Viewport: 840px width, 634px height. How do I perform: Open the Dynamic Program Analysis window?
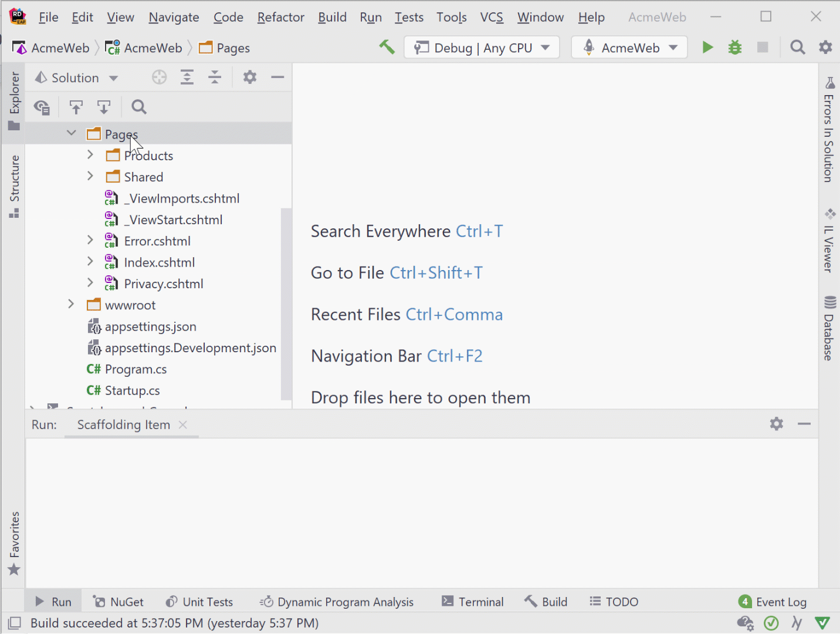(x=337, y=601)
